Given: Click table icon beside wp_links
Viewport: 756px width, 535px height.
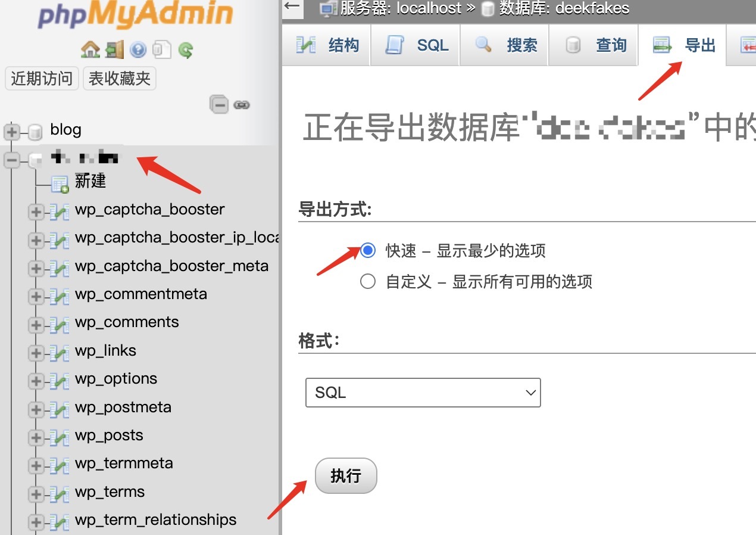Looking at the screenshot, I should 60,353.
